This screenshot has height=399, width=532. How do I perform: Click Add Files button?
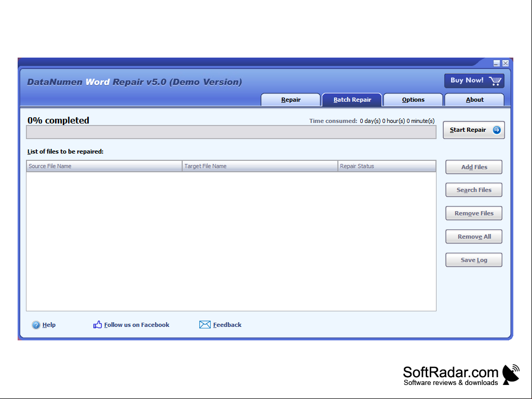(474, 167)
